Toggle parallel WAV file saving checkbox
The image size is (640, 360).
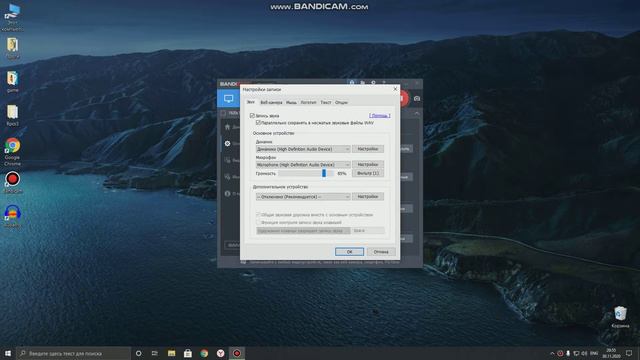coord(258,122)
